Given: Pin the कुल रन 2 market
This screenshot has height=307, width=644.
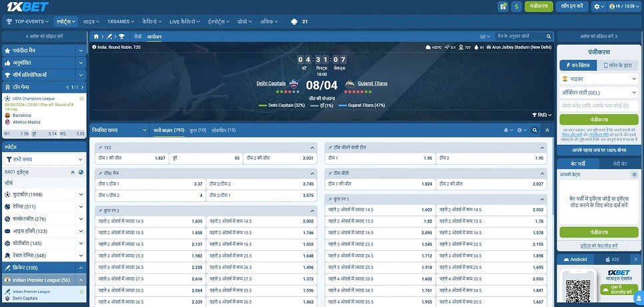Looking at the screenshot, I should click(x=100, y=210).
